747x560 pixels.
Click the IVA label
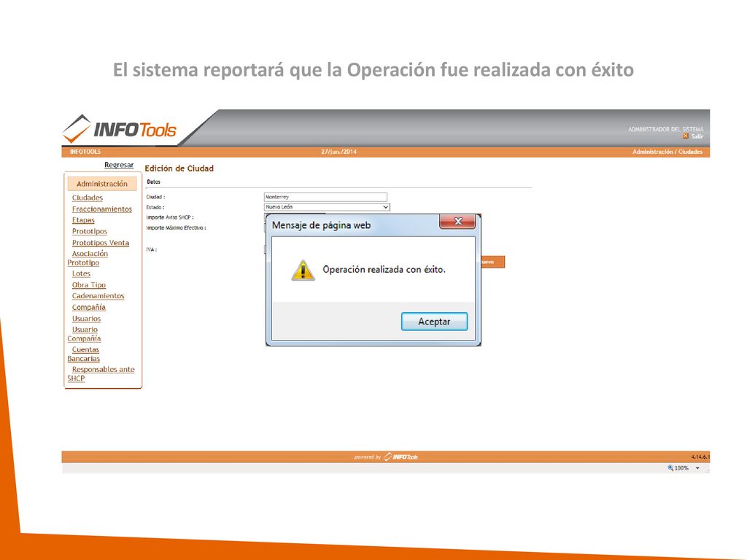pyautogui.click(x=152, y=249)
